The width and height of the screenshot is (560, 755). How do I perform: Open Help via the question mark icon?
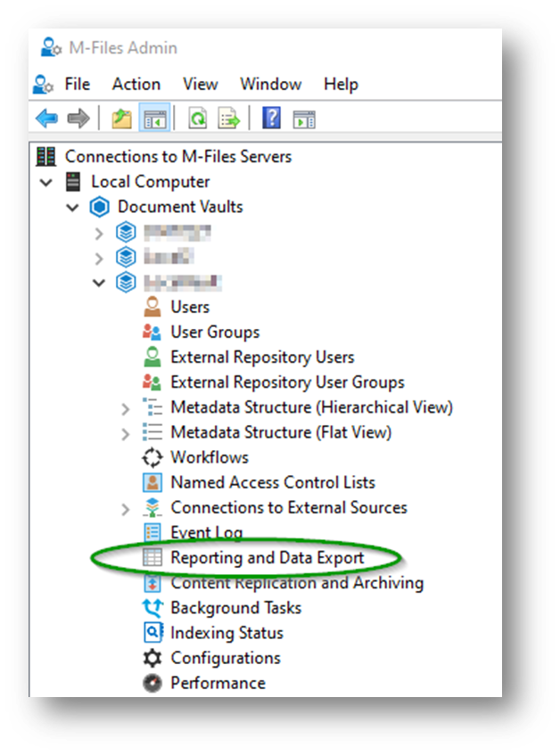(x=272, y=118)
